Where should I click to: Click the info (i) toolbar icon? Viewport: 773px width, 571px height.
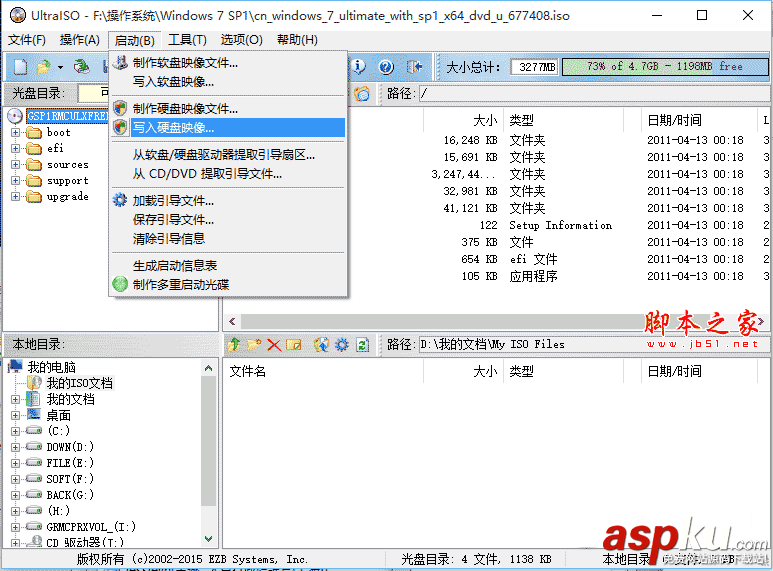click(358, 67)
